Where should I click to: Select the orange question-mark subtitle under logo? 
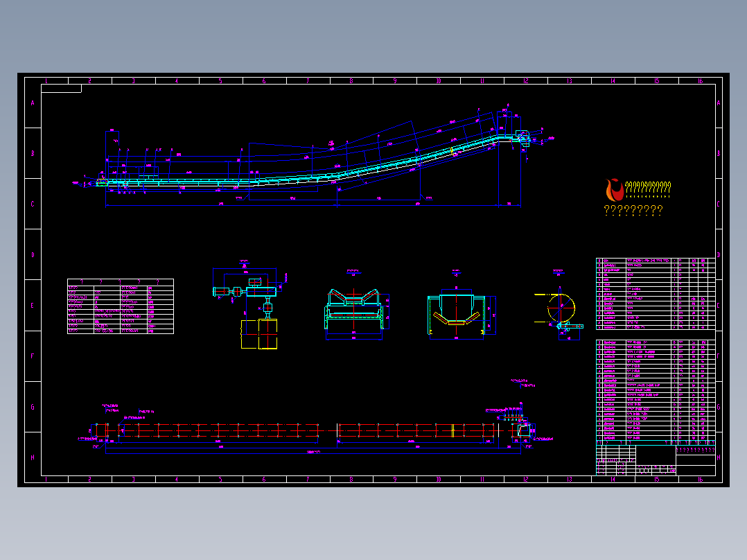[633, 210]
